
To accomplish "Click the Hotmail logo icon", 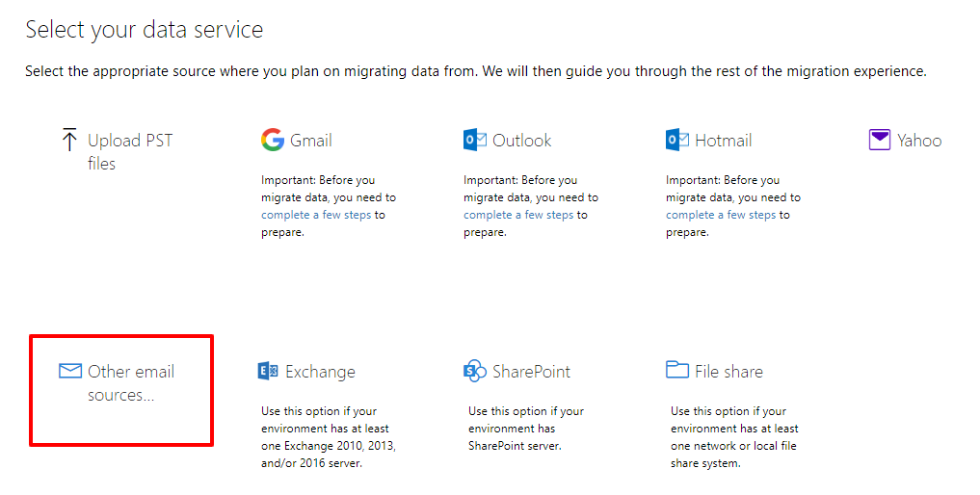I will point(677,140).
